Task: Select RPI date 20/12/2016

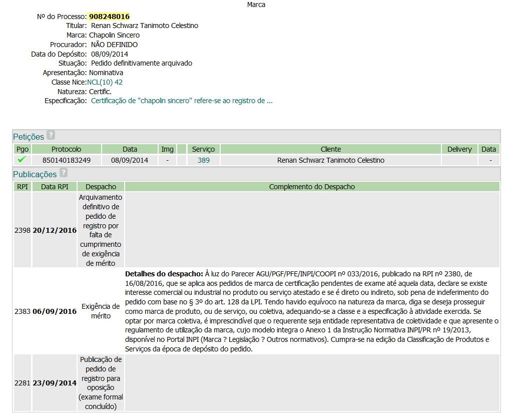Action: 55,230
